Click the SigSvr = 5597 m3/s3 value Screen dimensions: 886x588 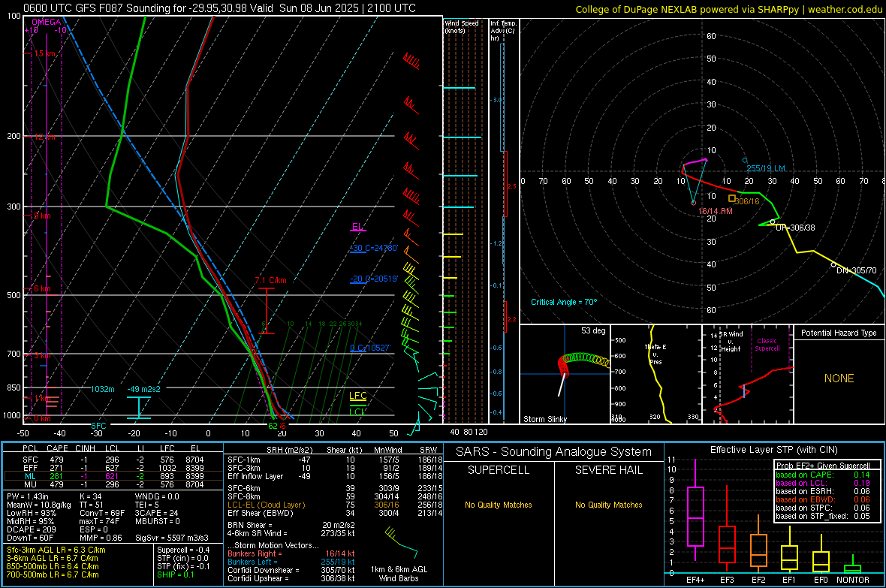pyautogui.click(x=171, y=538)
